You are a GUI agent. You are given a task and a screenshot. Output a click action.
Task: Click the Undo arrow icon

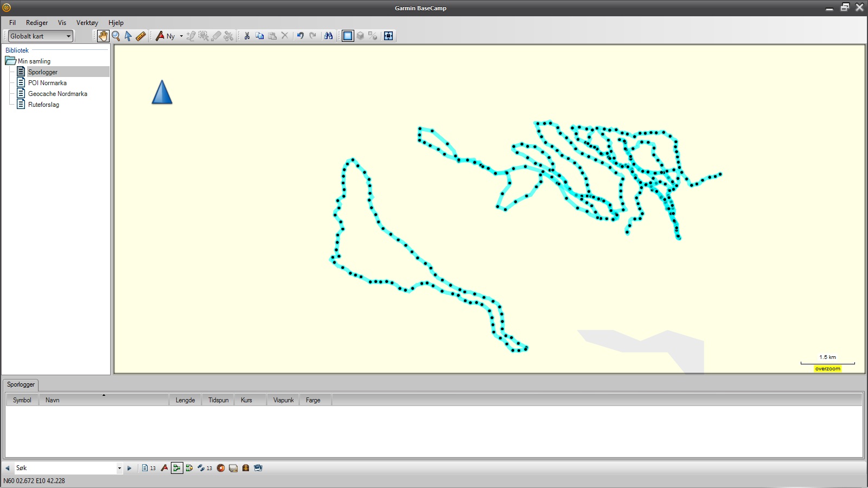pos(300,36)
